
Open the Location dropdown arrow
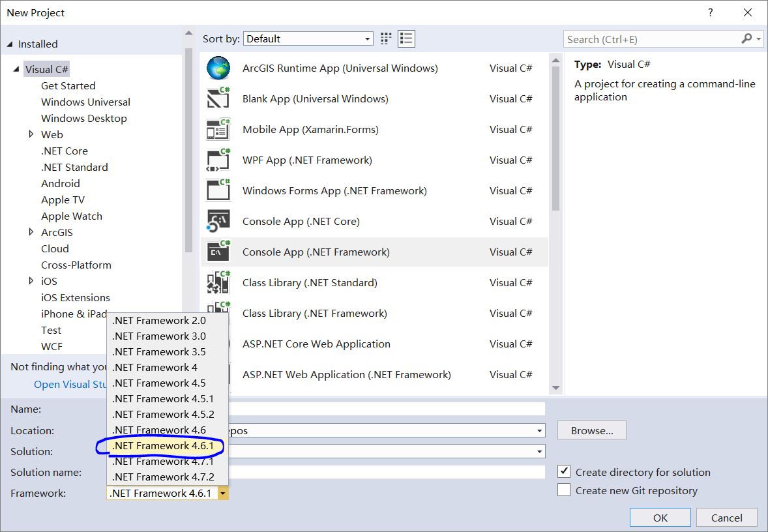click(539, 430)
